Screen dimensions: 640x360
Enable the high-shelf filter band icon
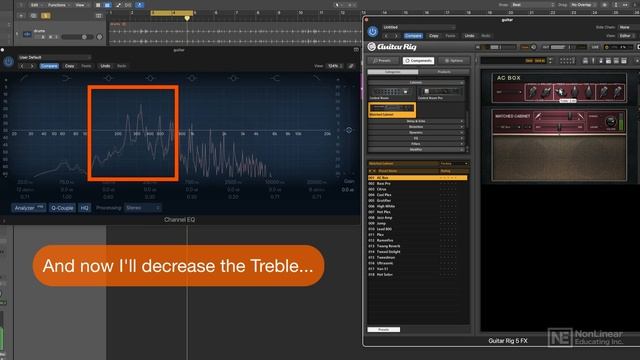(276, 78)
